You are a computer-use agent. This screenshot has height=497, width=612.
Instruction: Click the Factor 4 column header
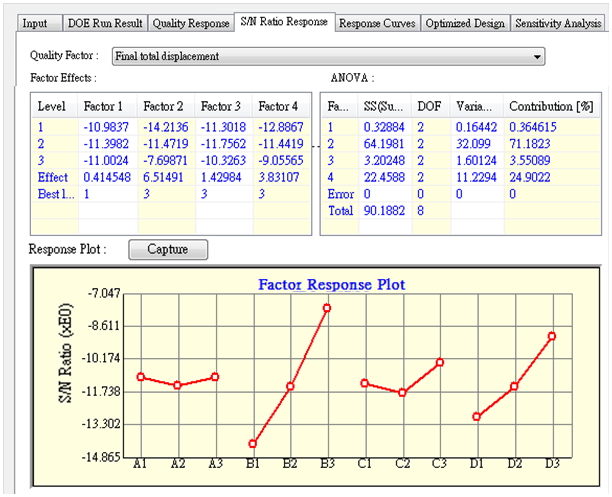(x=281, y=106)
